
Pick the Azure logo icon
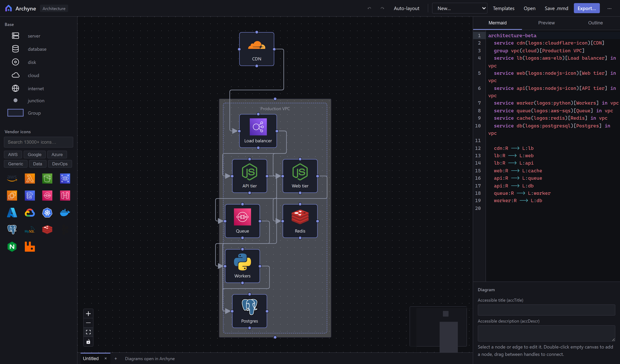(12, 213)
